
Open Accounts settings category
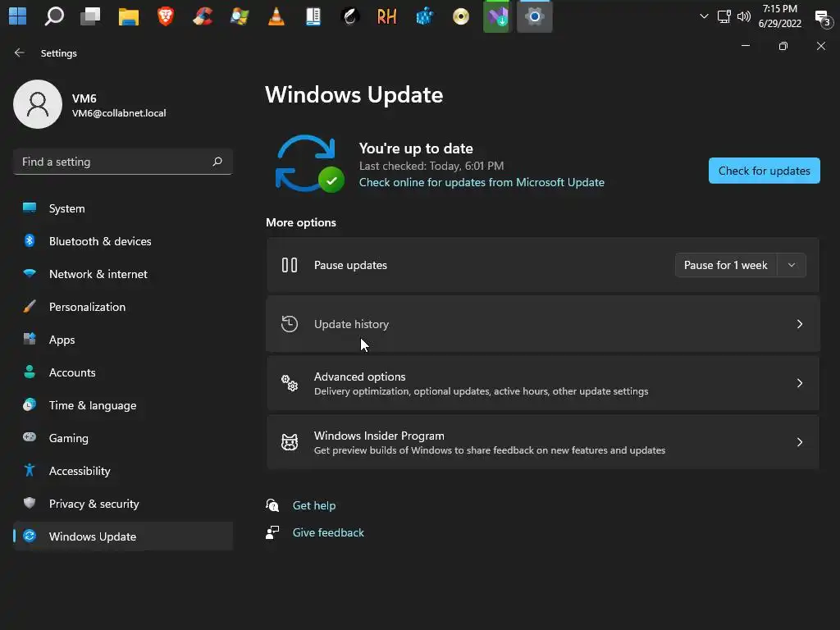[x=123, y=372]
